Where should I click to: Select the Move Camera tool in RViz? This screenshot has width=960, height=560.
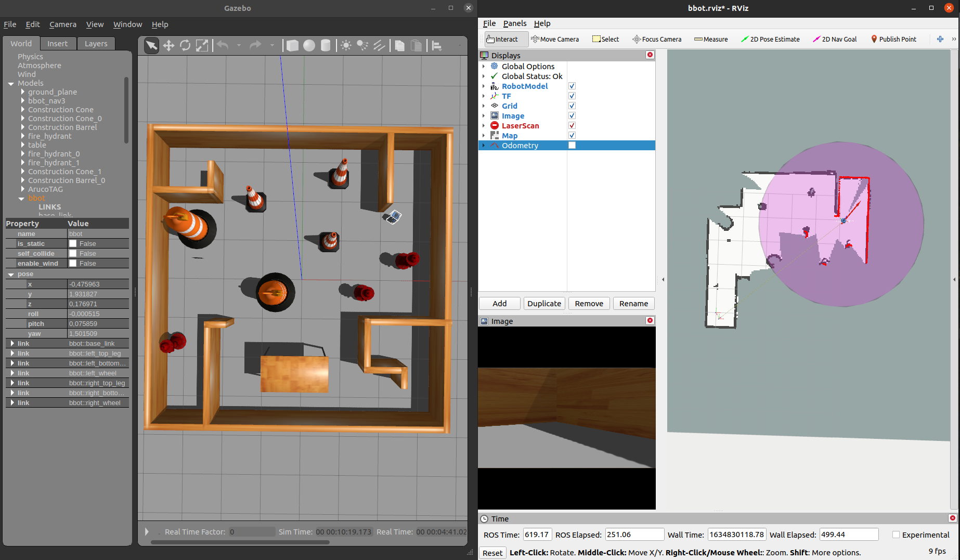pos(555,39)
